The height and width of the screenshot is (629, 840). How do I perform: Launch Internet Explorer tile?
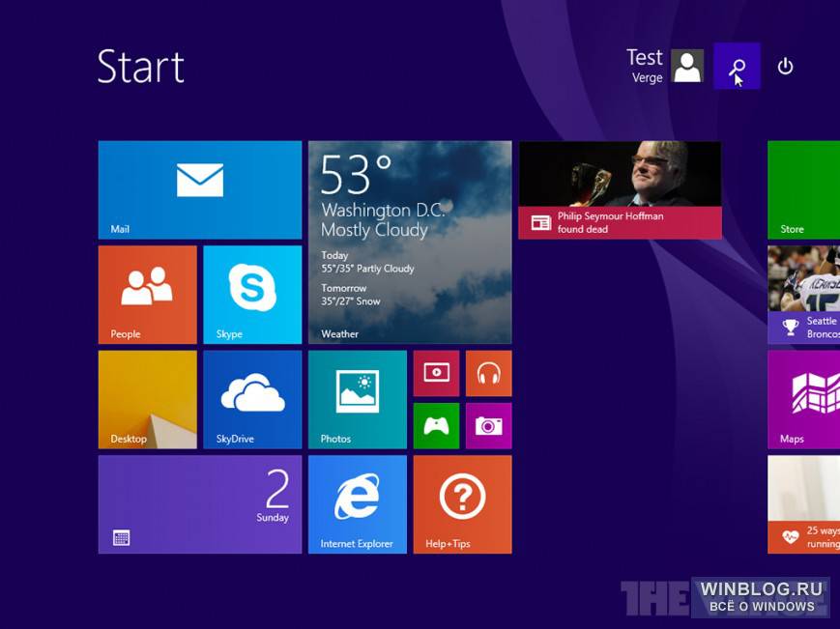(x=358, y=504)
